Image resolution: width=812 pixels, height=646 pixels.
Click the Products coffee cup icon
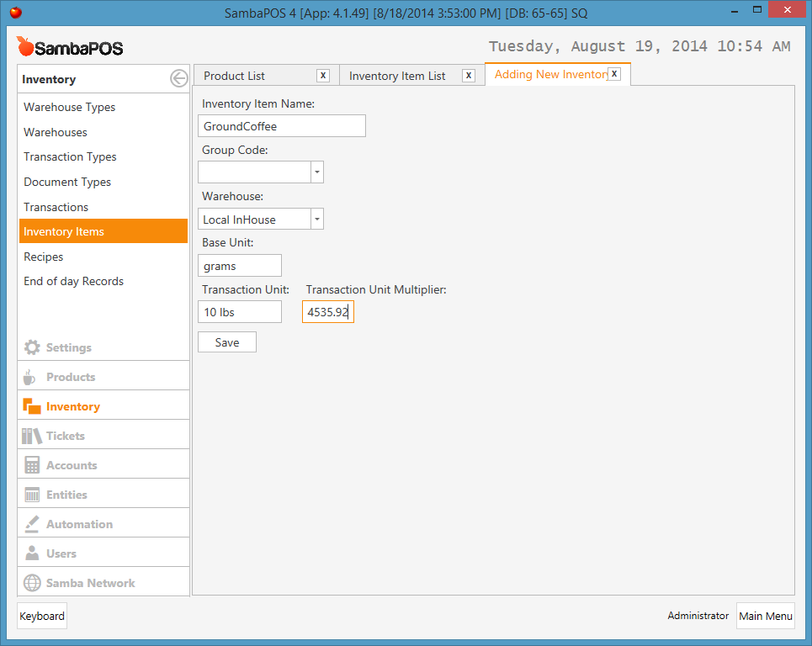29,377
